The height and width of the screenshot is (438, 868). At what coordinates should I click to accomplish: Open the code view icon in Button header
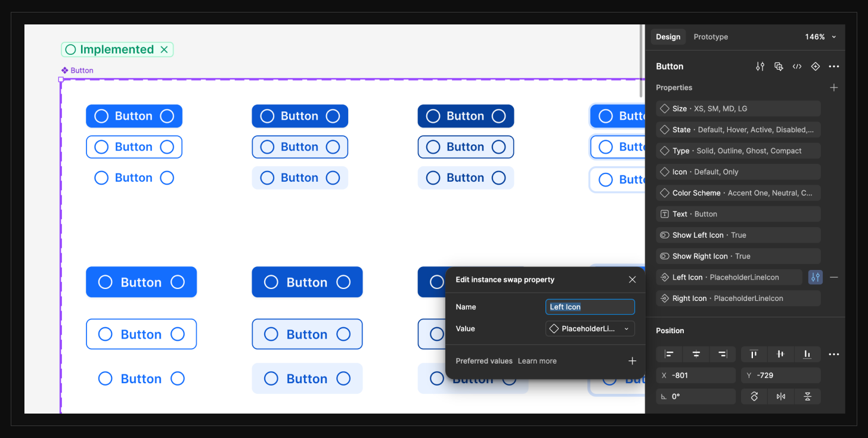[797, 67]
